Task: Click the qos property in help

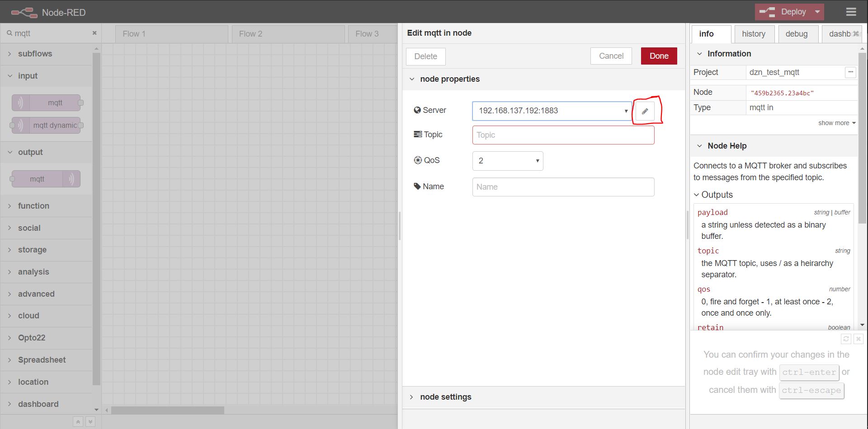Action: (704, 289)
